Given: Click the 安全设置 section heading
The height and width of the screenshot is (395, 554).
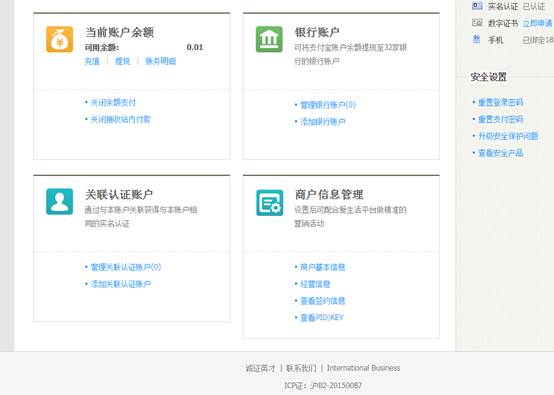Looking at the screenshot, I should coord(489,77).
